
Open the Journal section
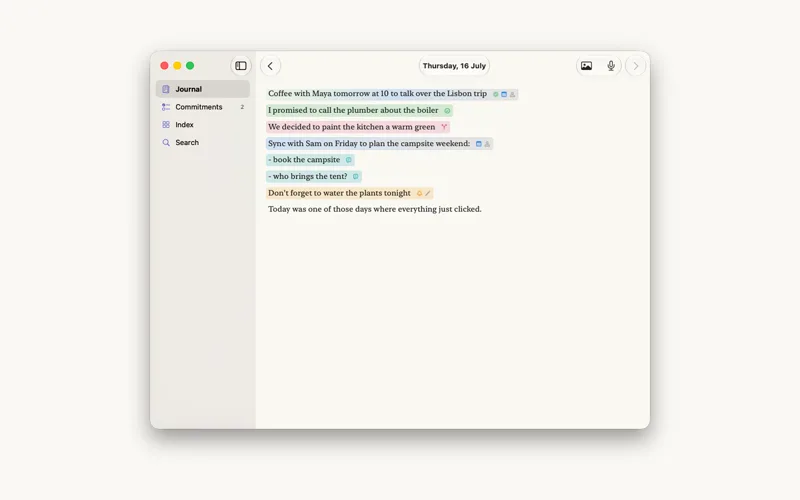[x=203, y=89]
